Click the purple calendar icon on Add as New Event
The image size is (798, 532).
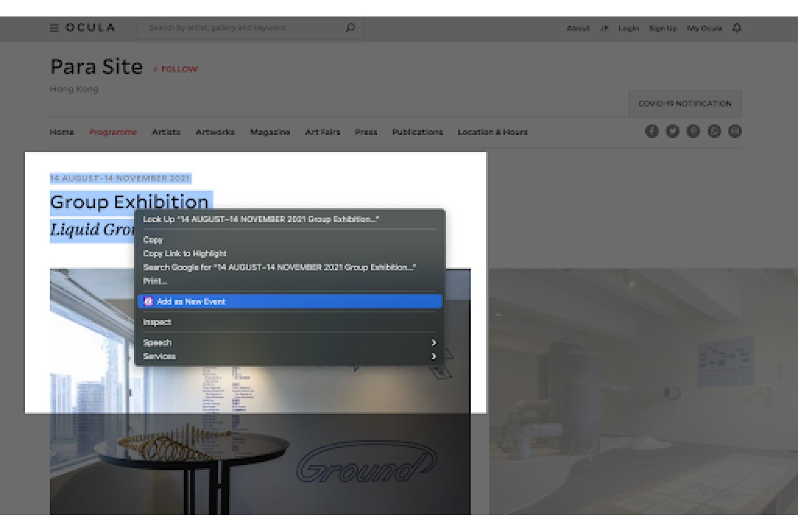click(x=148, y=302)
